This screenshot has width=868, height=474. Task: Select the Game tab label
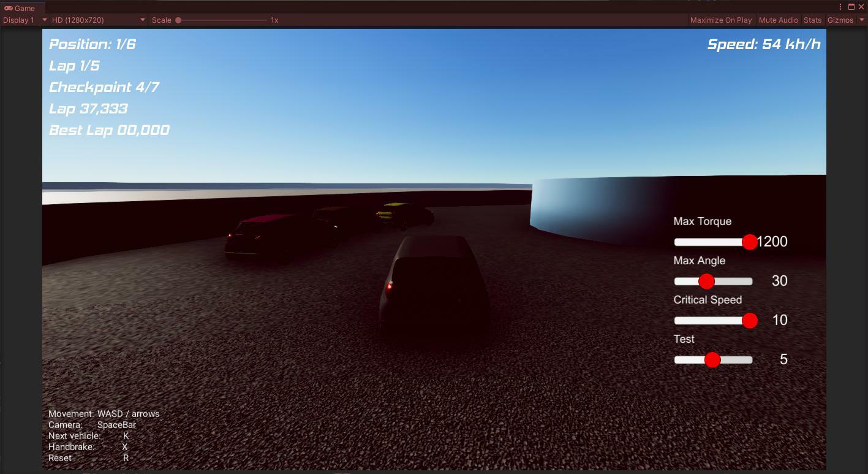[25, 9]
